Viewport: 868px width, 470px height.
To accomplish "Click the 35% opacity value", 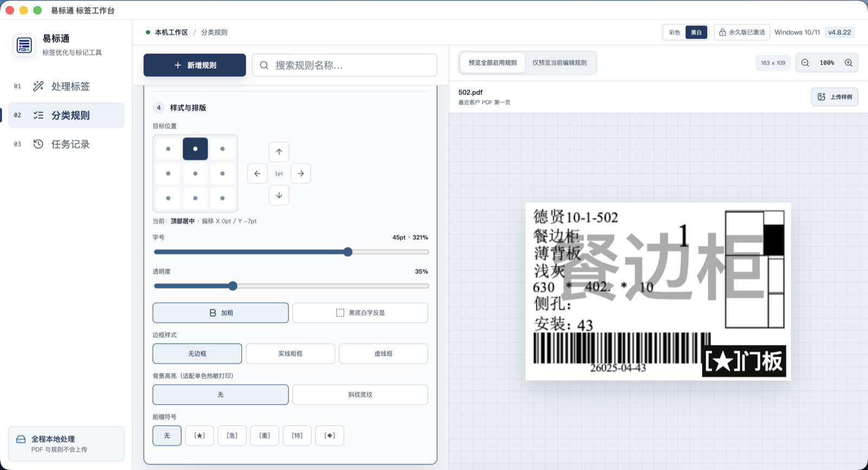I will [x=422, y=271].
